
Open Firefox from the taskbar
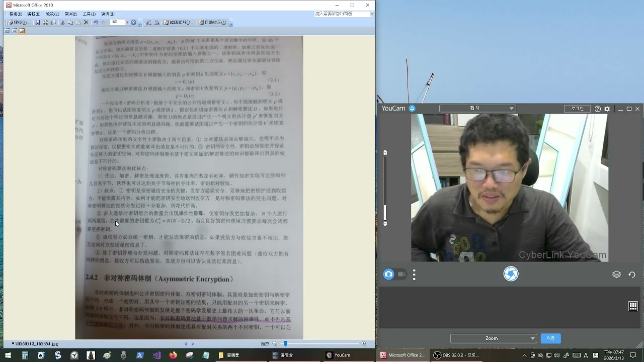click(173, 355)
